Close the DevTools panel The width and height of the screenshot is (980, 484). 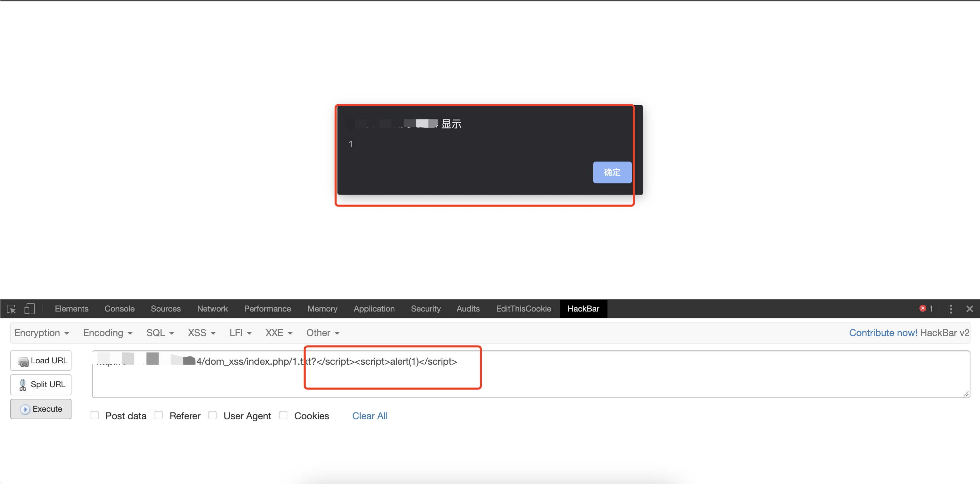click(x=969, y=309)
